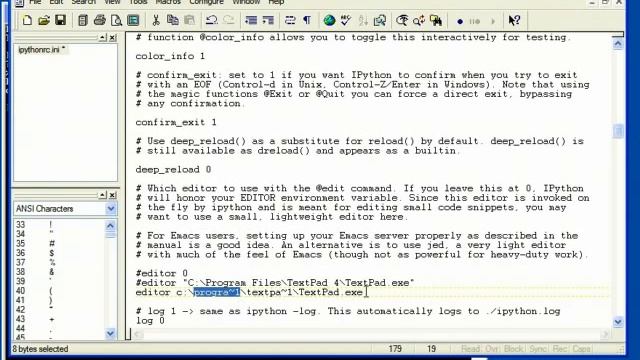Click the greyed macro stop button
The width and height of the screenshot is (640, 360).
(475, 21)
